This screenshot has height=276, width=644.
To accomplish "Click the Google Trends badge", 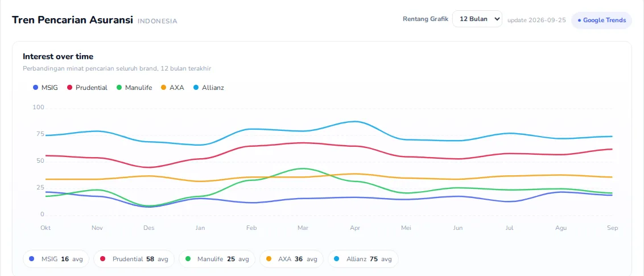I will pos(601,20).
